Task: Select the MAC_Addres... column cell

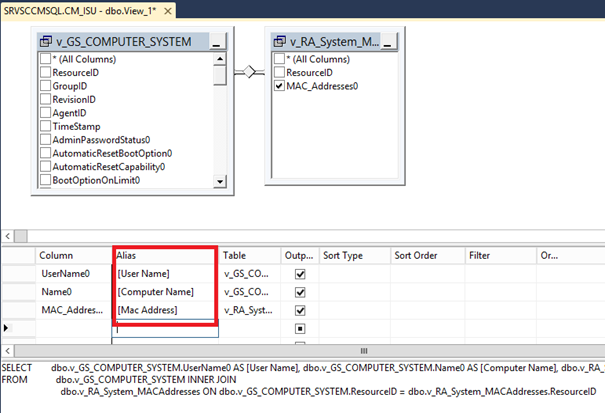Action: point(74,310)
